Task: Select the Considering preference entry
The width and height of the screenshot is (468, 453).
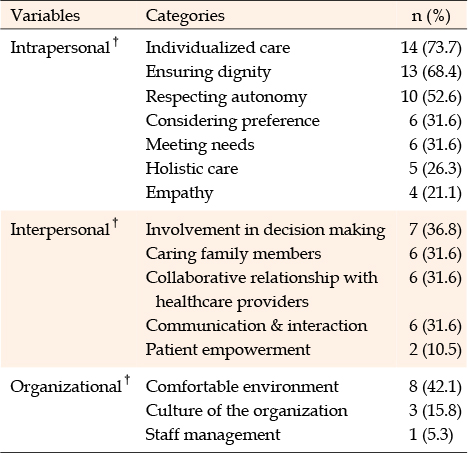Action: (x=233, y=121)
